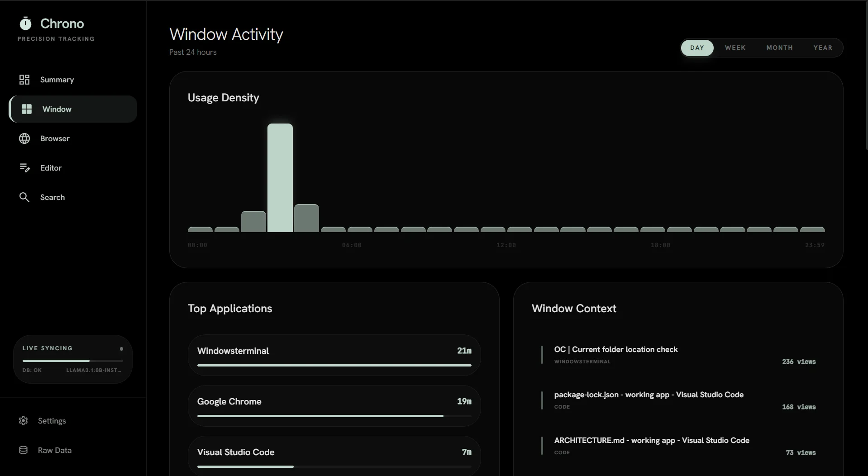Click the 'DB: OK' status text
The width and height of the screenshot is (868, 476).
point(32,370)
